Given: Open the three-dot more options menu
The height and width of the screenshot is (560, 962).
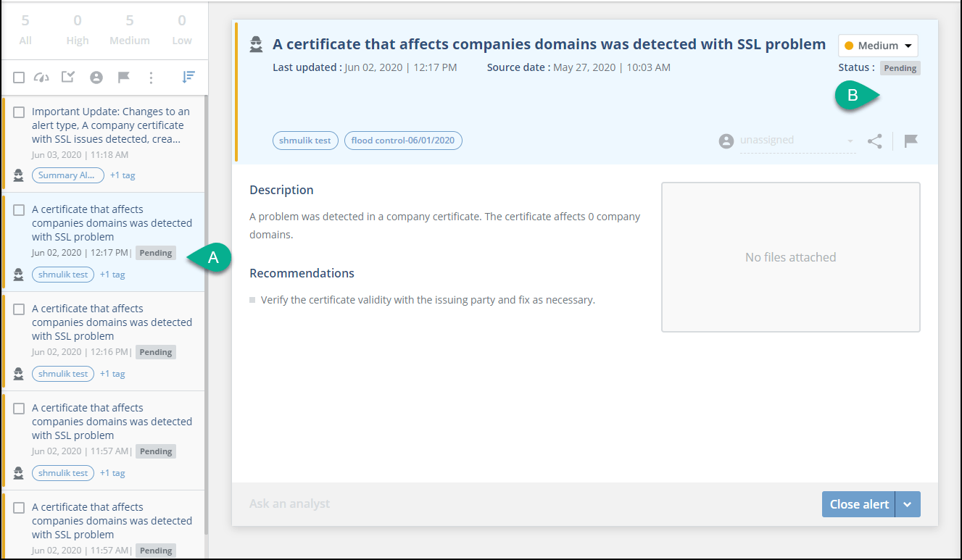Looking at the screenshot, I should (x=151, y=78).
